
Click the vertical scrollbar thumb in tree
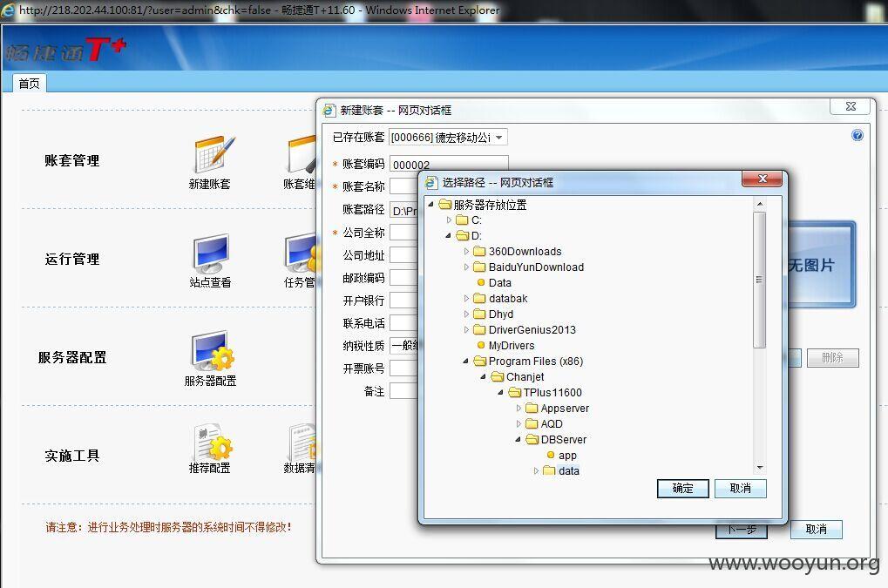coord(760,280)
